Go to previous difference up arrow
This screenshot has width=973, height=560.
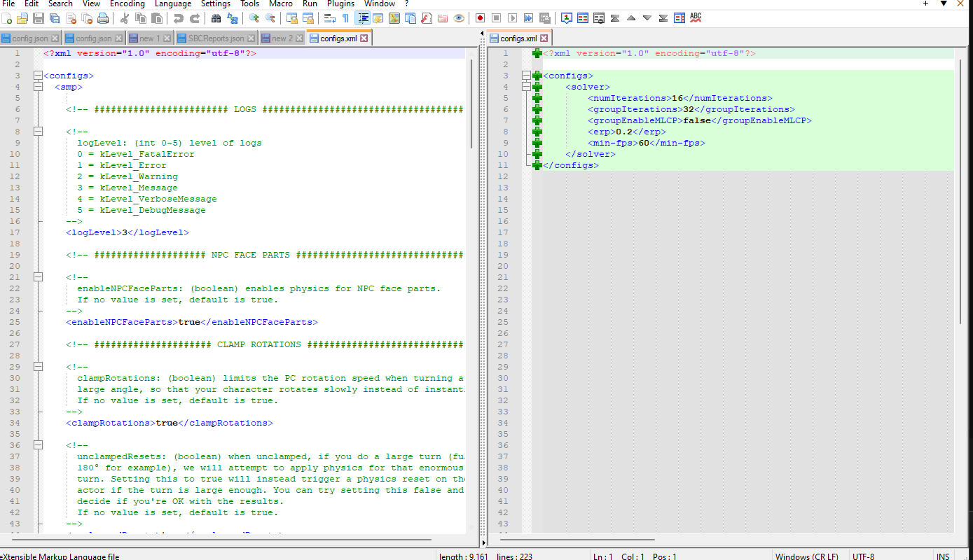pyautogui.click(x=630, y=18)
